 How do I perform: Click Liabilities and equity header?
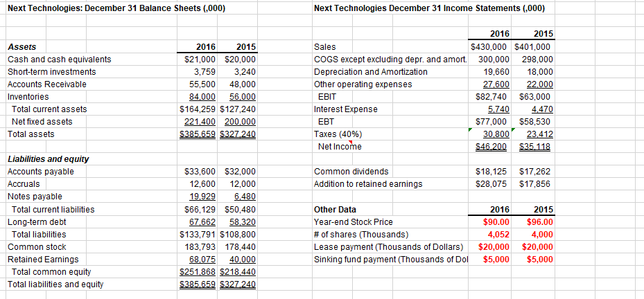[x=49, y=159]
